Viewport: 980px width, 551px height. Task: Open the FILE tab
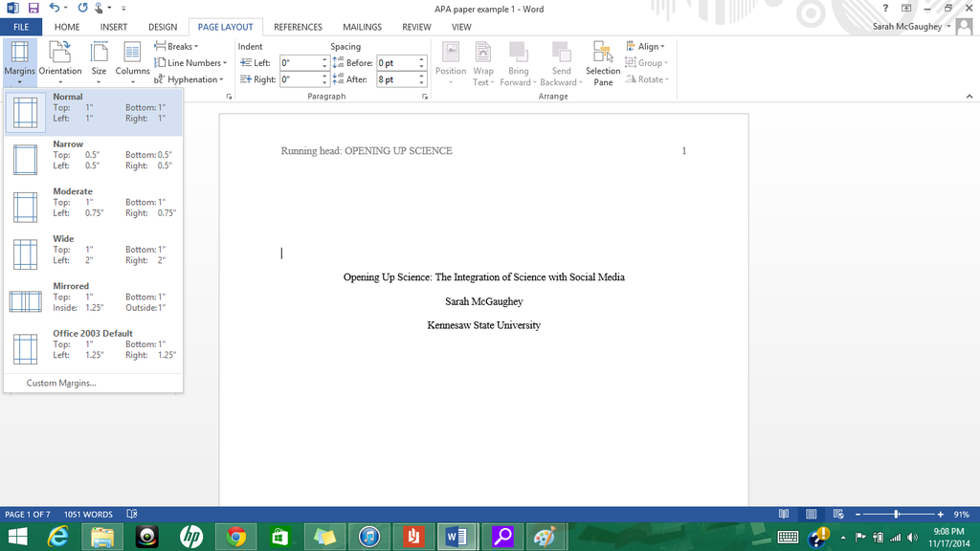21,27
